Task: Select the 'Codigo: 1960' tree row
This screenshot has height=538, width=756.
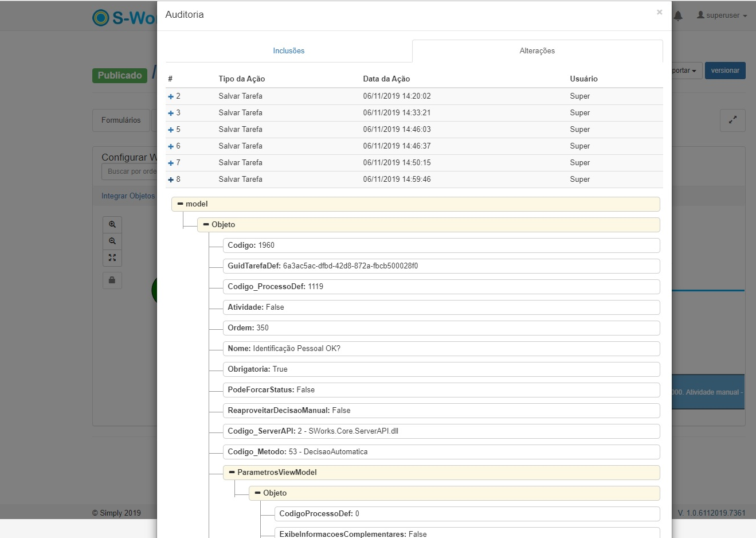Action: coord(441,245)
